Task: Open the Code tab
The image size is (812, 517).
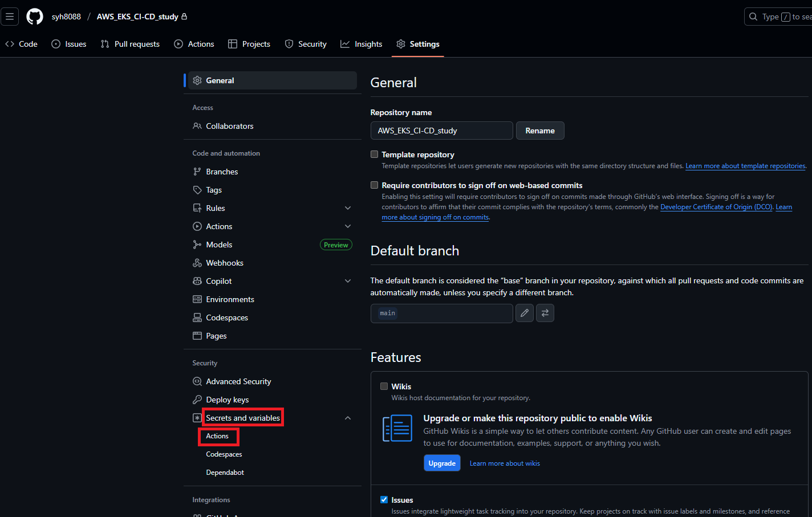Action: (21, 44)
